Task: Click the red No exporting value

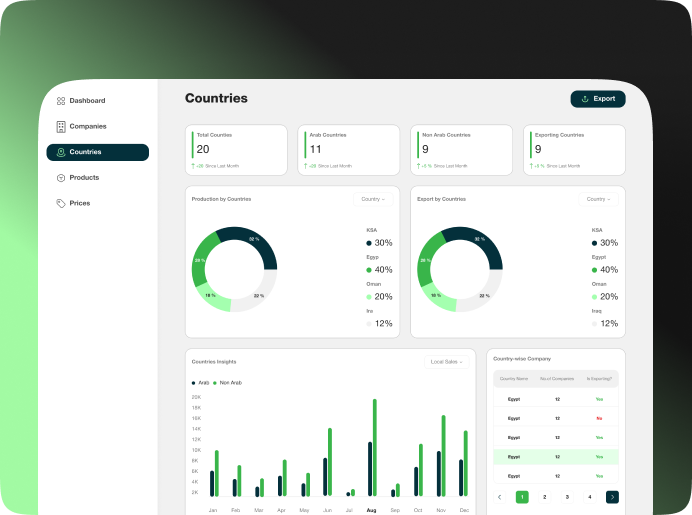Action: click(599, 418)
